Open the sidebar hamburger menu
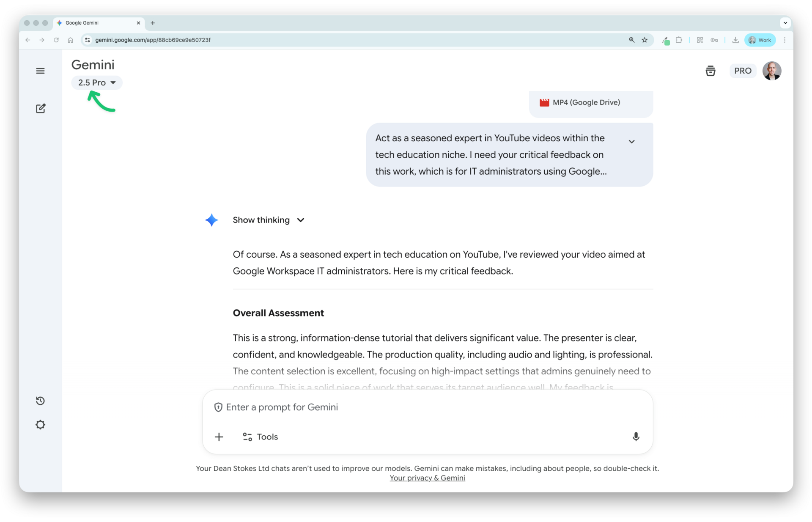This screenshot has height=522, width=812. pos(40,71)
